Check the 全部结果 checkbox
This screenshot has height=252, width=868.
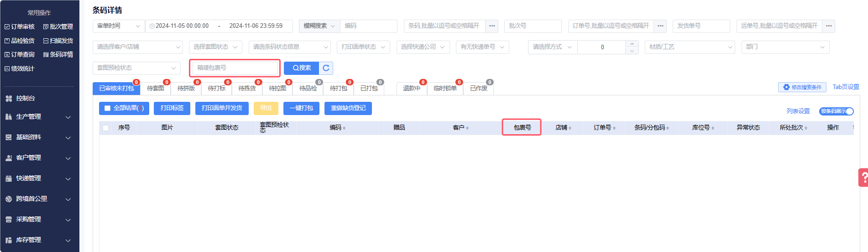point(108,108)
